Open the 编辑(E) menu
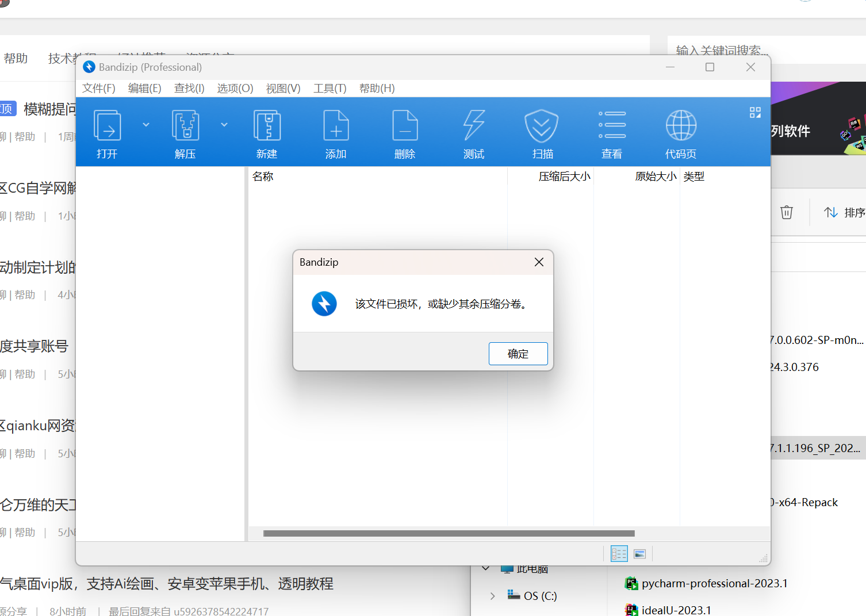The image size is (866, 616). (x=144, y=88)
